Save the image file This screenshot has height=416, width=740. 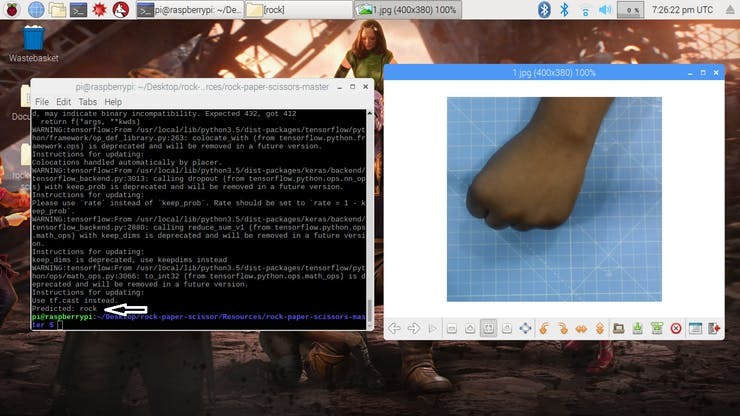click(x=638, y=328)
